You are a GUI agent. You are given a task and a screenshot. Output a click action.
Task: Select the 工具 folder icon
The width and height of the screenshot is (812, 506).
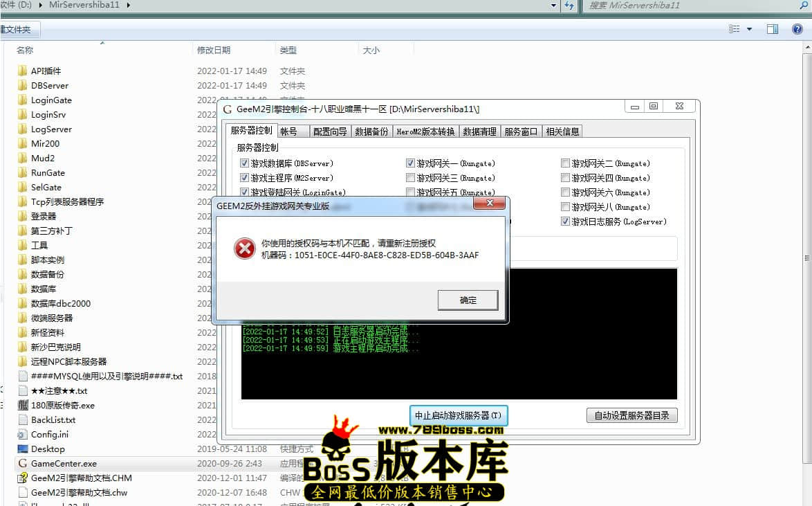coord(22,245)
